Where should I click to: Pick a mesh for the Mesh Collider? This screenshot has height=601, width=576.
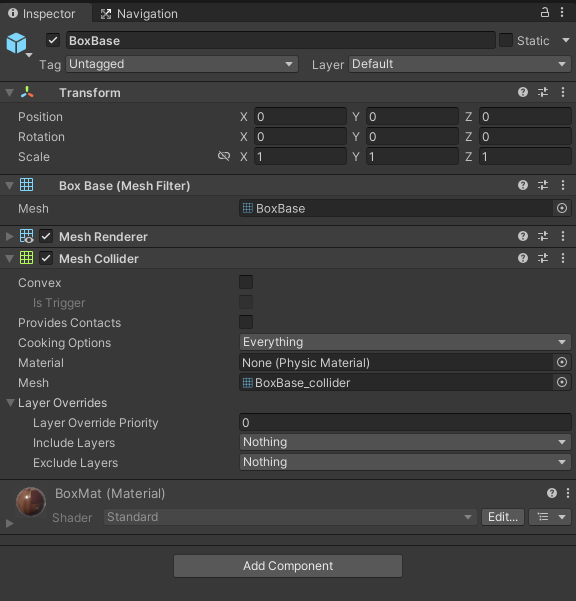pyautogui.click(x=562, y=382)
